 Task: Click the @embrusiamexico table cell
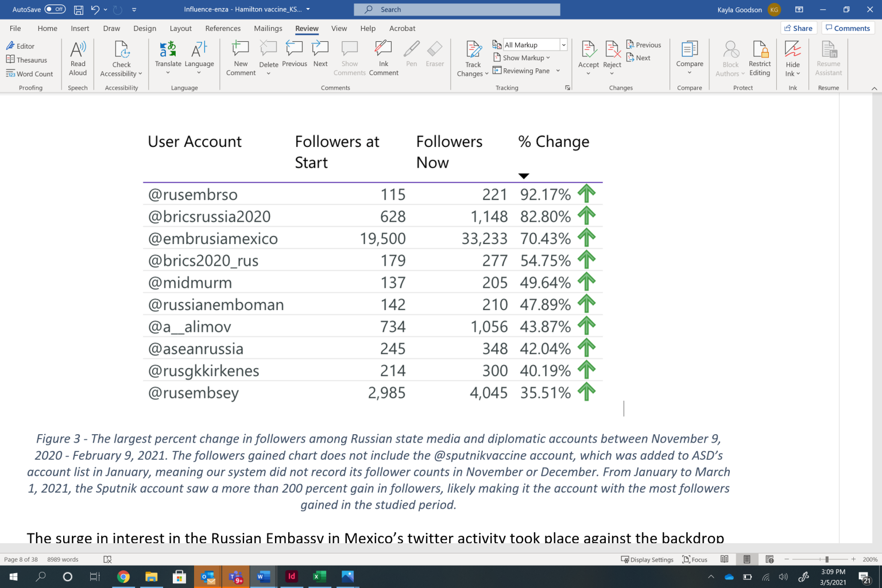point(213,238)
